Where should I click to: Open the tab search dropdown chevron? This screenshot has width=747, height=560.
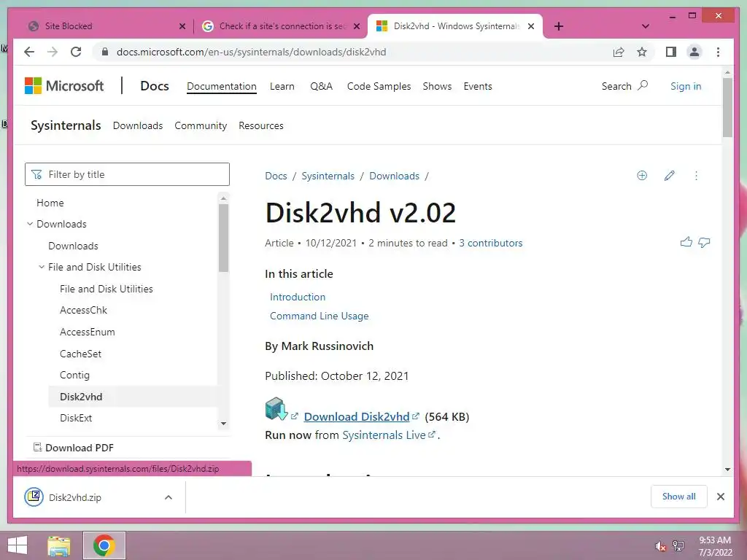pos(646,26)
